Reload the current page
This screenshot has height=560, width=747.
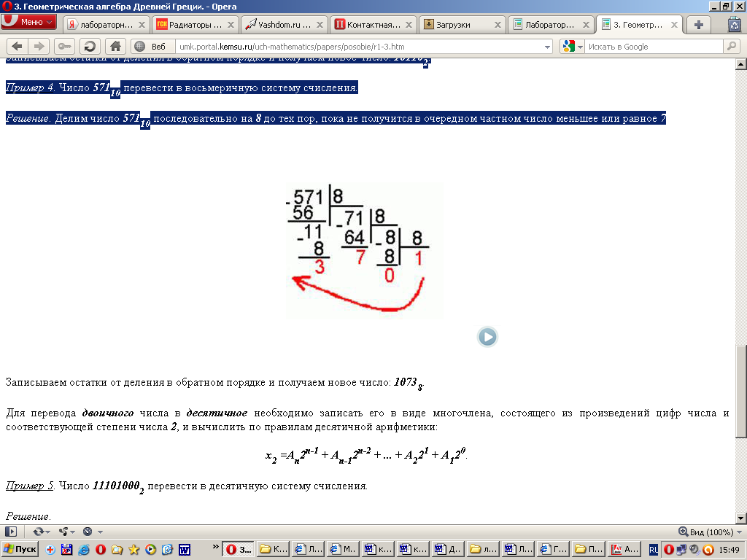90,47
